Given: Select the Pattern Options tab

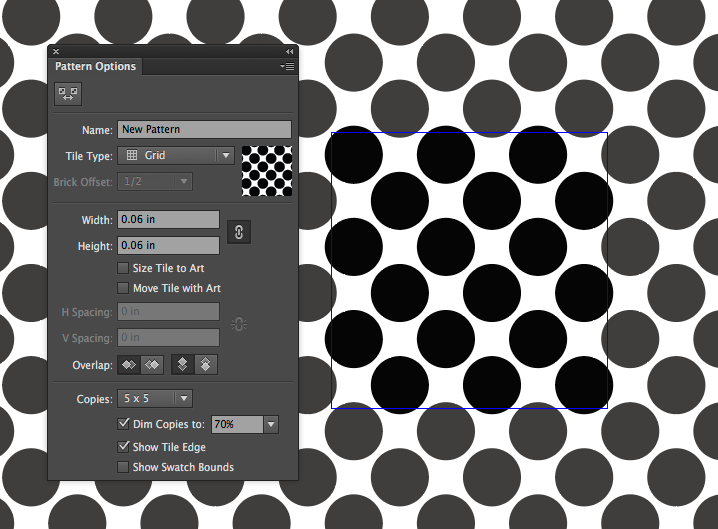Looking at the screenshot, I should tap(95, 66).
